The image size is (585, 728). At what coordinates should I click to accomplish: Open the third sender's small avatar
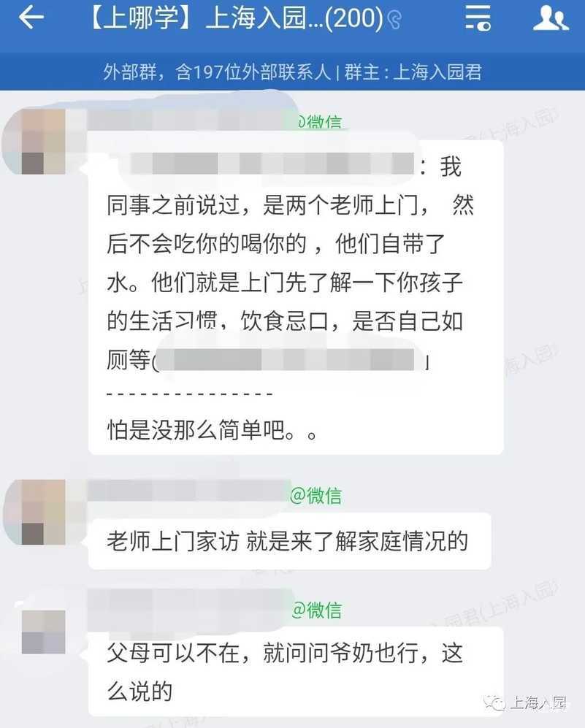coord(43,632)
